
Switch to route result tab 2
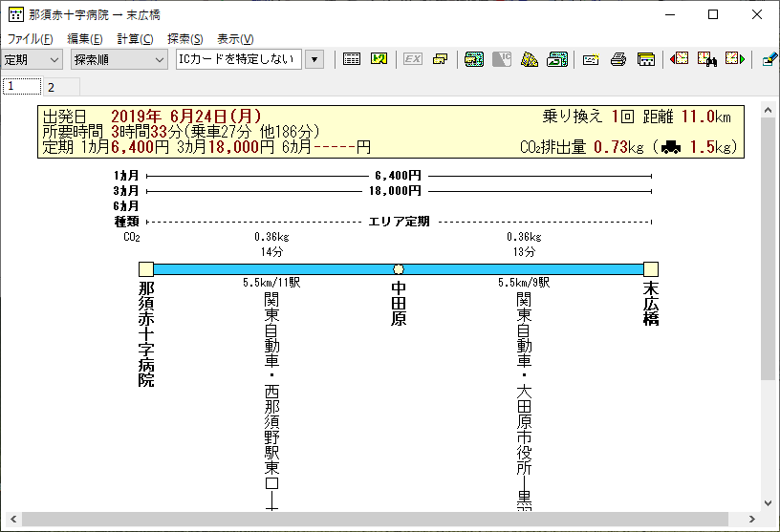61,88
